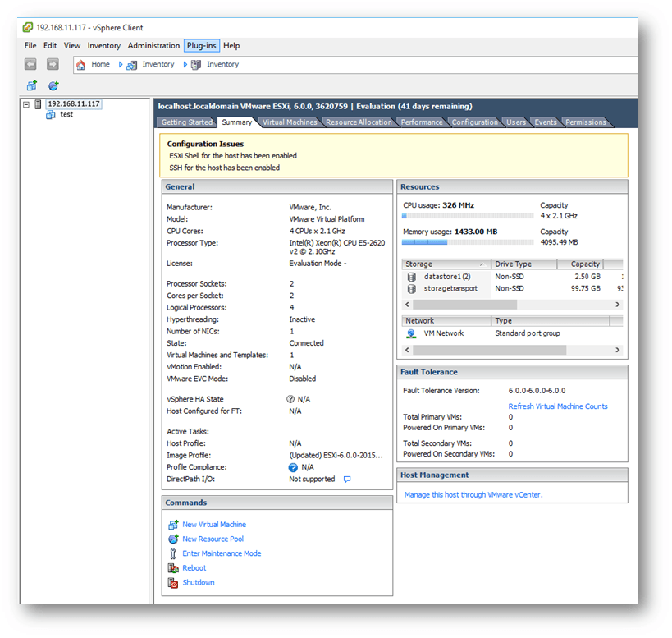Click the New Resource Pool command icon
The image size is (672, 638).
click(173, 539)
